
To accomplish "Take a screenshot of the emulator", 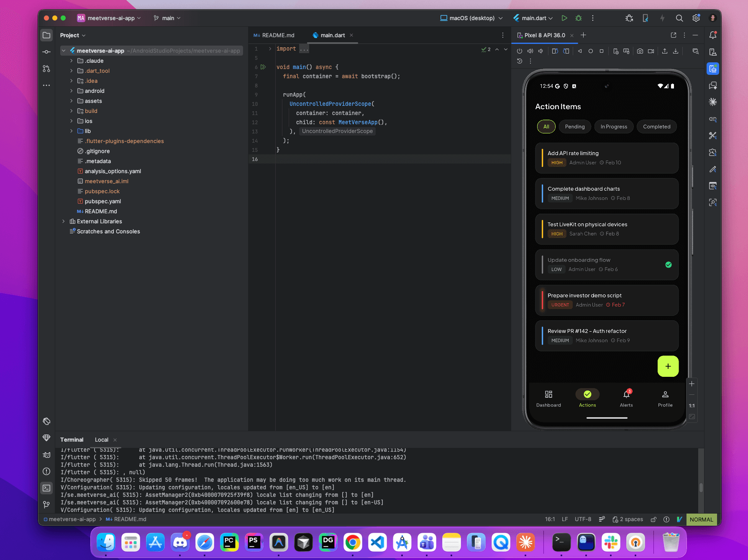I will tap(640, 51).
